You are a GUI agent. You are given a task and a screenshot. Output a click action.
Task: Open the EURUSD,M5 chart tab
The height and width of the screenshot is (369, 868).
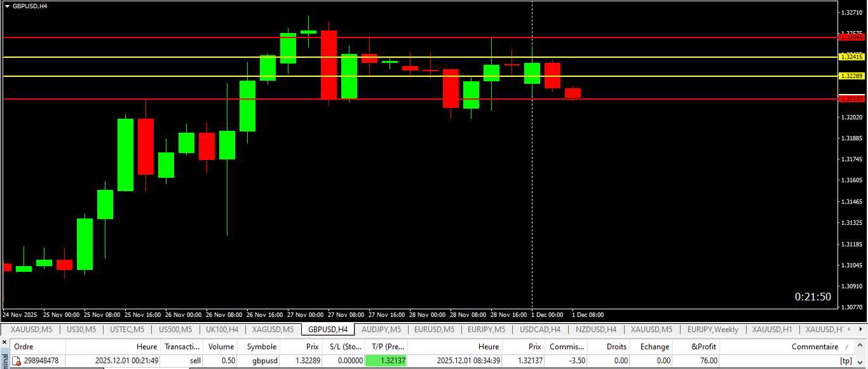434,330
